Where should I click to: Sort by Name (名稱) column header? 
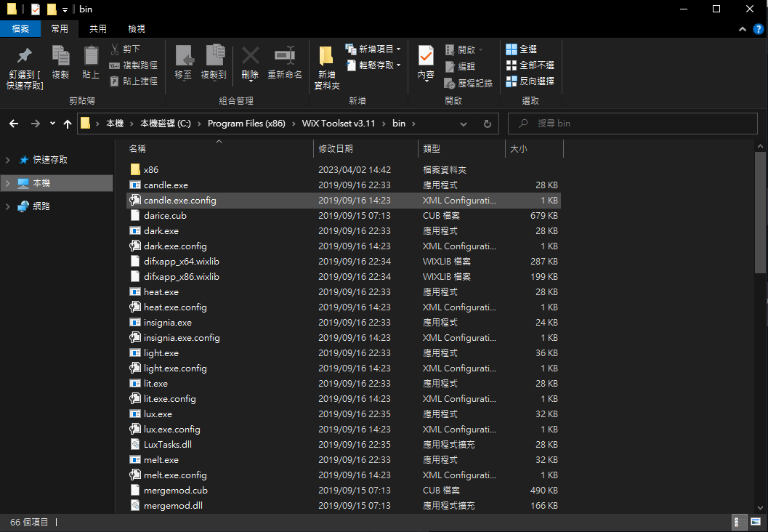[219, 148]
